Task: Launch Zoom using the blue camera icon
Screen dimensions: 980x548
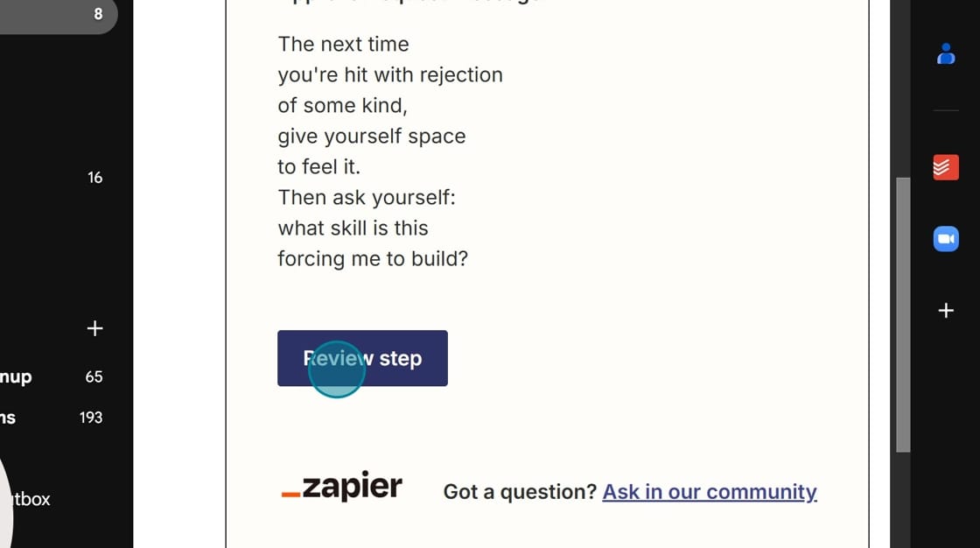Action: tap(946, 238)
